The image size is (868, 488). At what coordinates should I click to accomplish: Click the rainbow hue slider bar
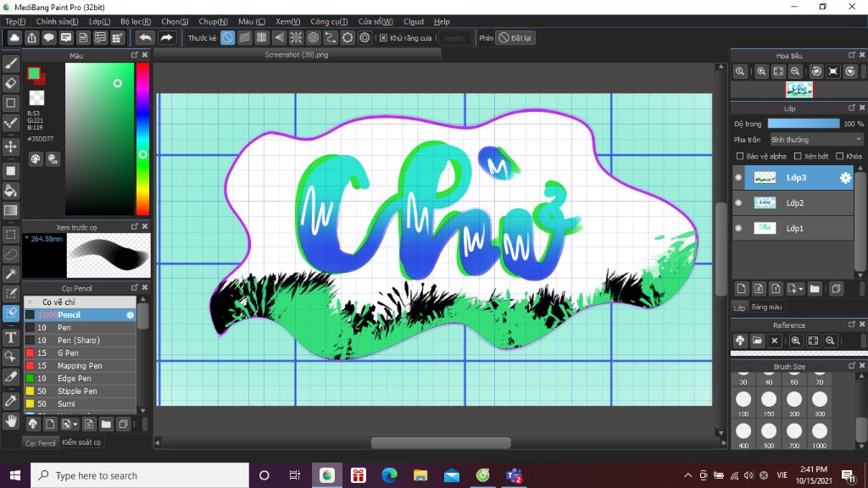[142, 139]
